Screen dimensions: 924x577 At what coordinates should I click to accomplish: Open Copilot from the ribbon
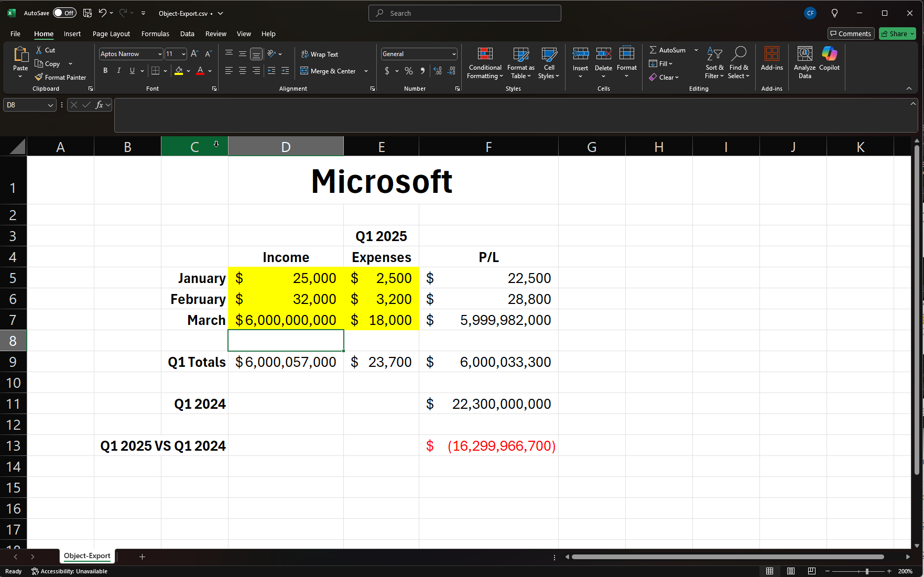[x=830, y=59]
